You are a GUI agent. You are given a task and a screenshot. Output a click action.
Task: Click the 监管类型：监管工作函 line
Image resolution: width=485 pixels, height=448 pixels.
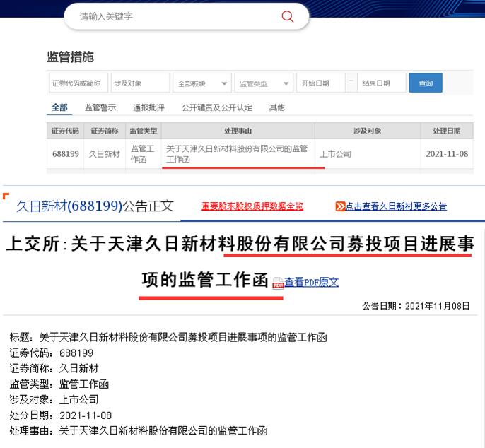pos(59,384)
